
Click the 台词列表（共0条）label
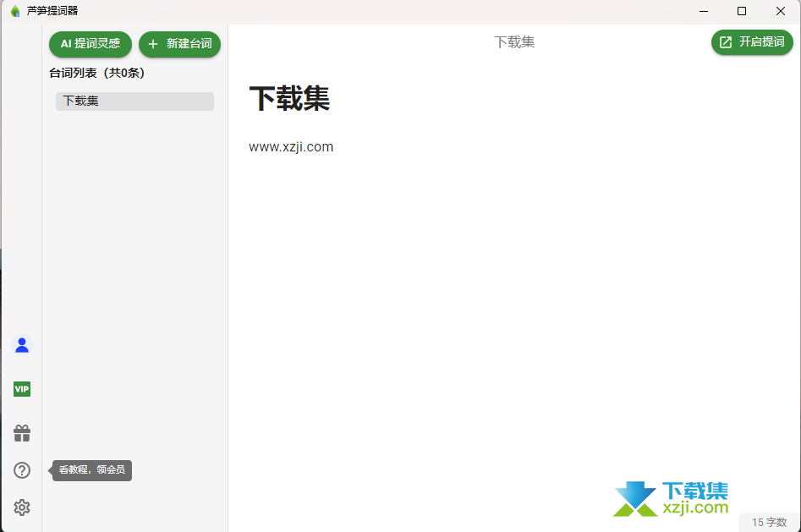pyautogui.click(x=97, y=73)
